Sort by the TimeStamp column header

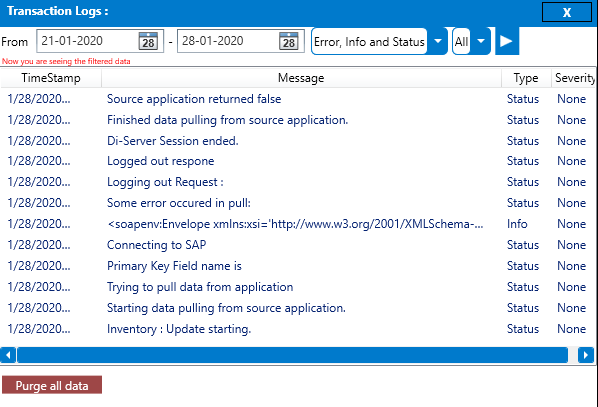coord(51,78)
